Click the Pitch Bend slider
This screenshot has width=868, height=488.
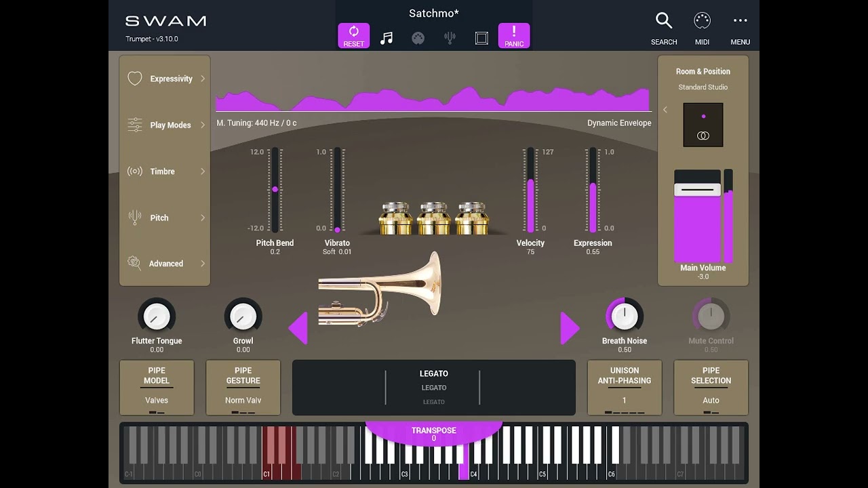(x=275, y=190)
